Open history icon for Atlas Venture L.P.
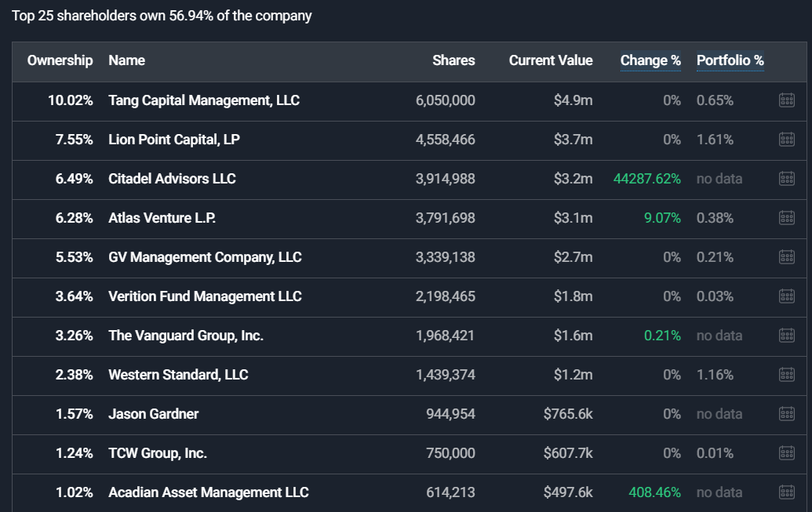Screen dimensions: 812x512 click(x=787, y=218)
